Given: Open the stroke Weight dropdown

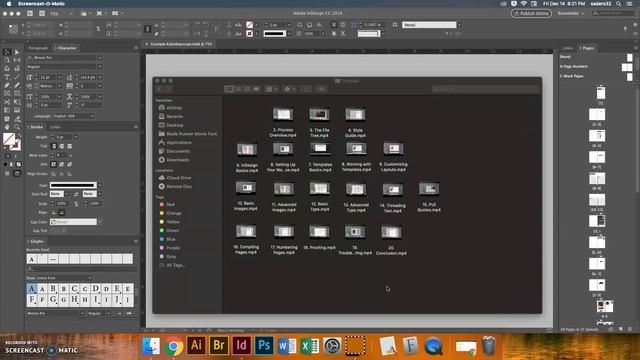Looking at the screenshot, I should click(75, 137).
